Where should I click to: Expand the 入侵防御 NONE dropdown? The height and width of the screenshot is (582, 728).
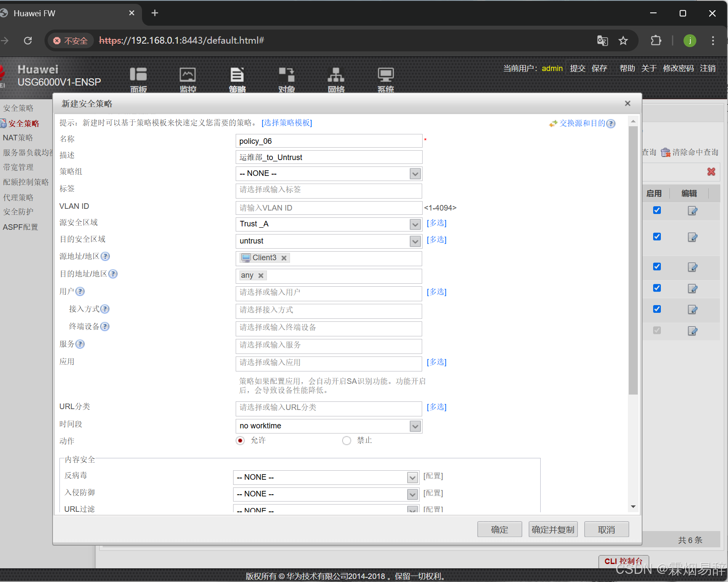[x=412, y=495]
